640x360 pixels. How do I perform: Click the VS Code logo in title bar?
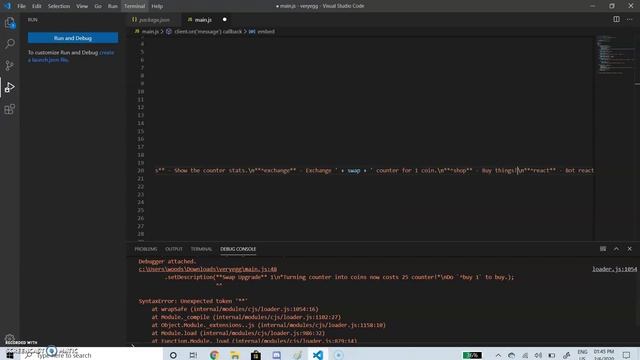point(7,6)
